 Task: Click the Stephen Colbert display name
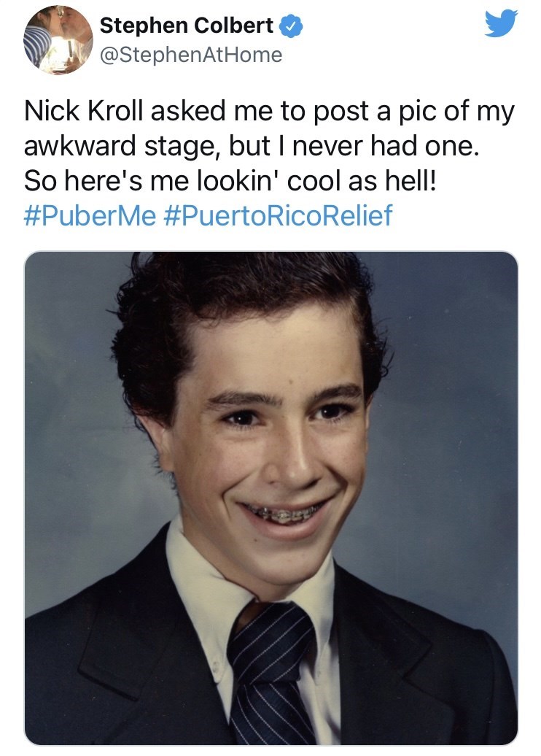click(187, 26)
